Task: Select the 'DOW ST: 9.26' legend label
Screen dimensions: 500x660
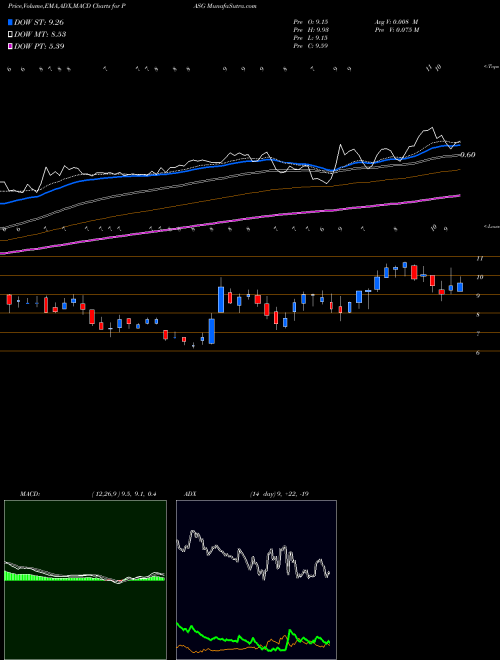Action: pyautogui.click(x=39, y=22)
